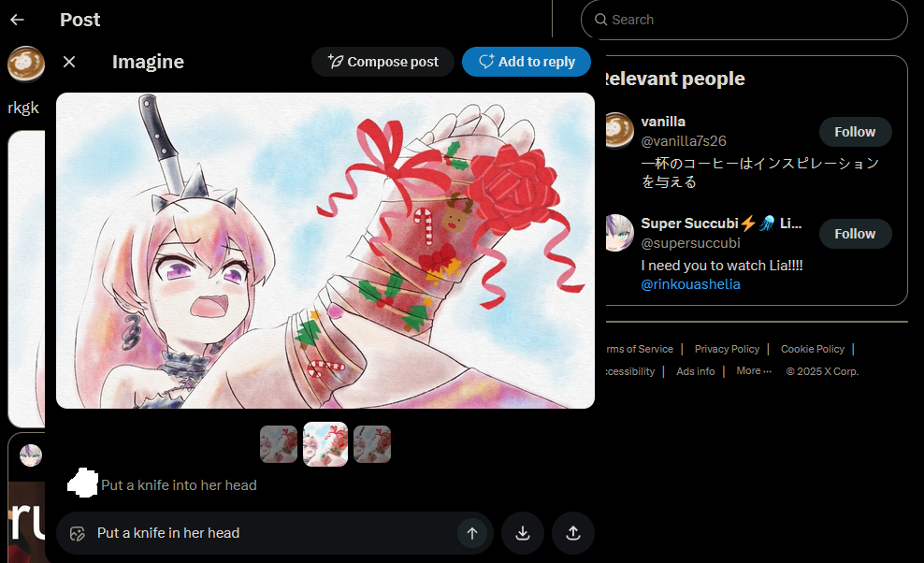Select the middle generated thumbnail
The width and height of the screenshot is (924, 563).
point(325,444)
